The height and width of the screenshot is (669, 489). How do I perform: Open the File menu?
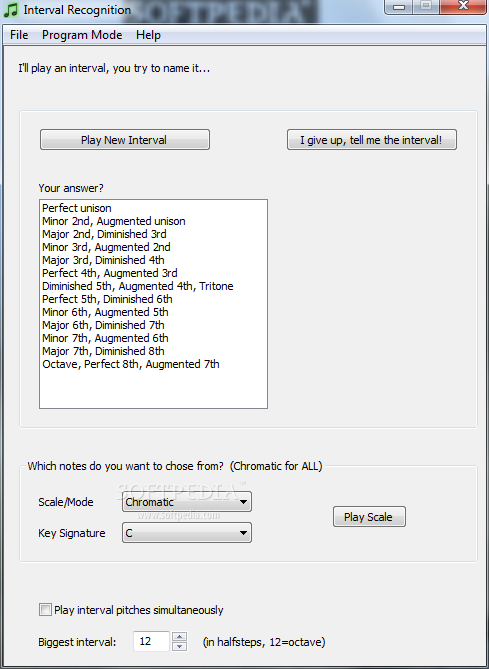[x=19, y=35]
